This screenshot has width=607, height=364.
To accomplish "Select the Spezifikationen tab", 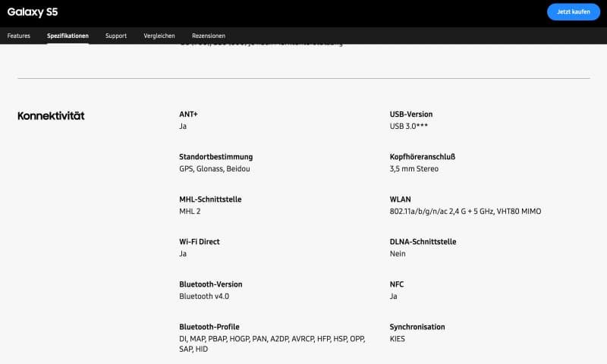I will 68,36.
